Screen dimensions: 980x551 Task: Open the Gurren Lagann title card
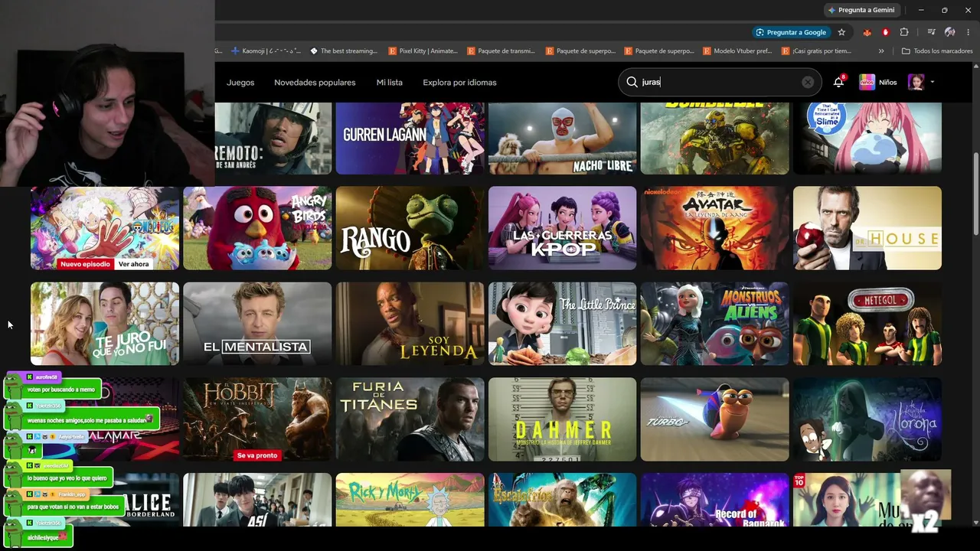click(x=410, y=139)
